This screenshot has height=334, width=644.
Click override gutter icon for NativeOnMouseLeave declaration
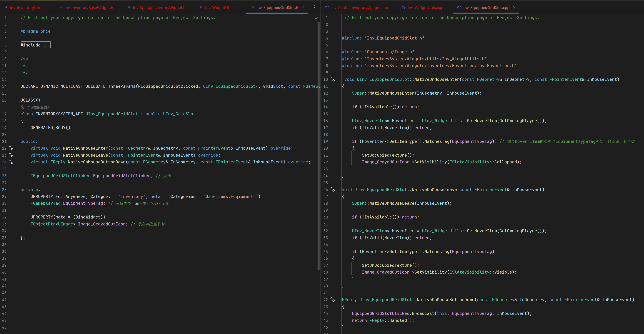(11, 155)
